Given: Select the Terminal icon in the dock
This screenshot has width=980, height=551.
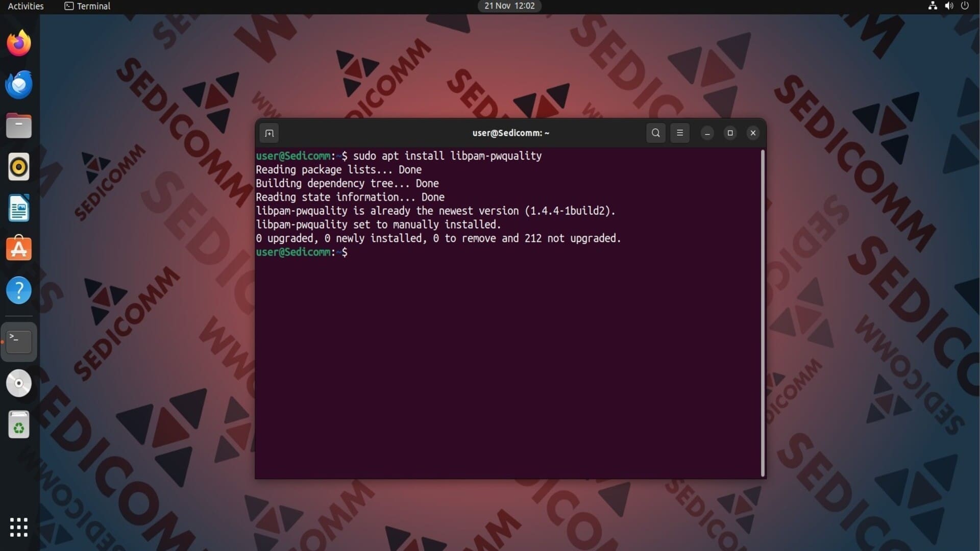Looking at the screenshot, I should point(19,341).
